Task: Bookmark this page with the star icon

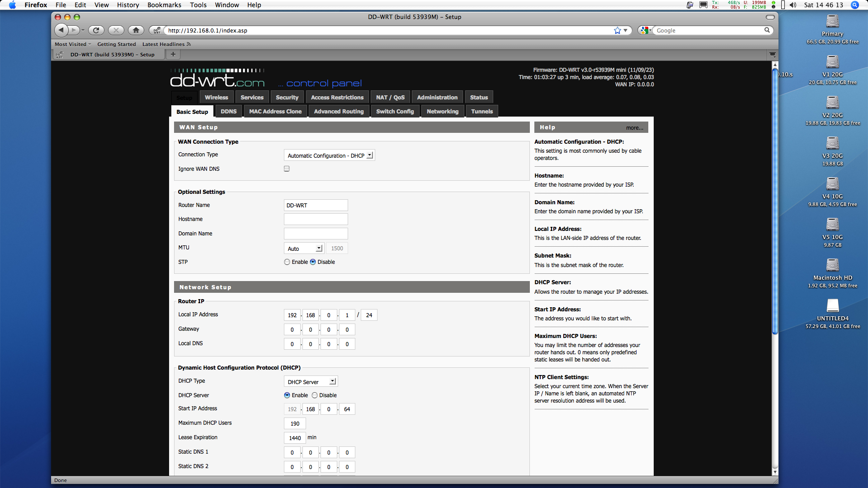Action: (618, 30)
